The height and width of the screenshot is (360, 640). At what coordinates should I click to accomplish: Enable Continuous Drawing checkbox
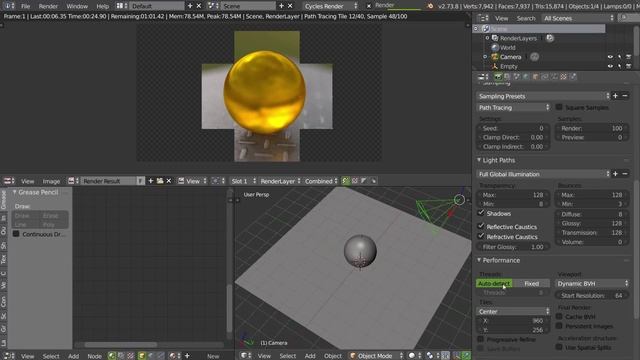[x=16, y=234]
